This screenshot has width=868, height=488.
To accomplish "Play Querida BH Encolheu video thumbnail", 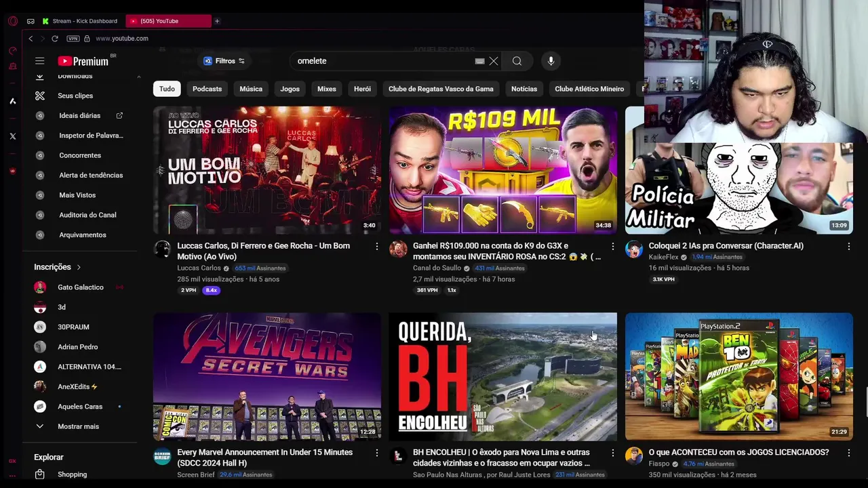I will pyautogui.click(x=503, y=377).
